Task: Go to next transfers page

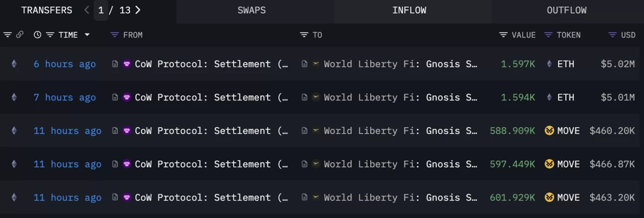Action: point(138,10)
